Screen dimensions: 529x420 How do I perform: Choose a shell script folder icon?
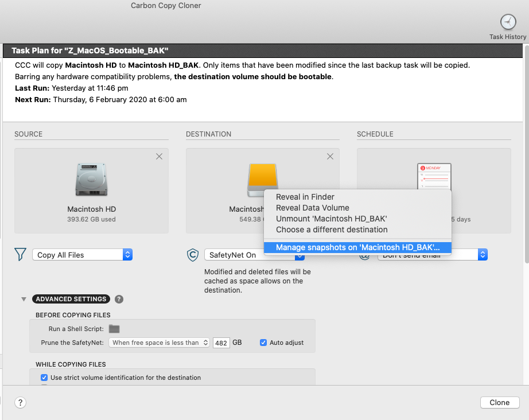coord(114,329)
